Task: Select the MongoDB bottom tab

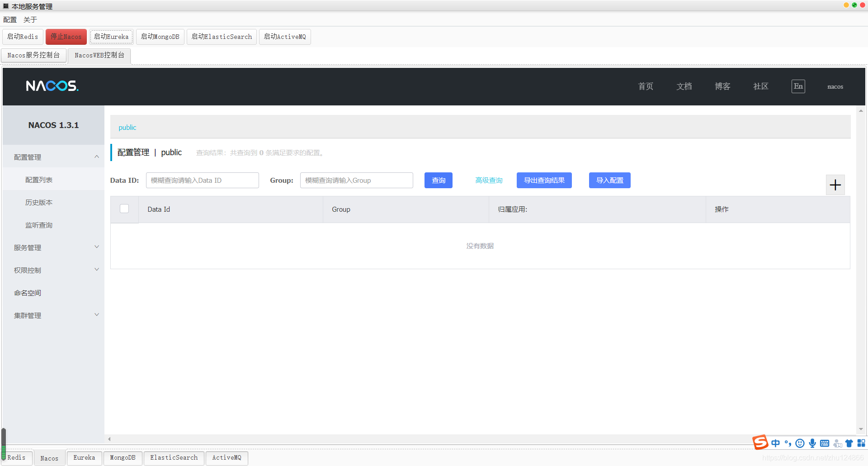Action: coord(123,458)
